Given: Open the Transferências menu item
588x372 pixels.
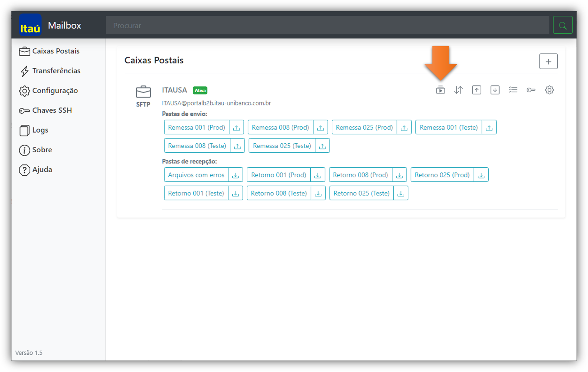Looking at the screenshot, I should tap(56, 71).
